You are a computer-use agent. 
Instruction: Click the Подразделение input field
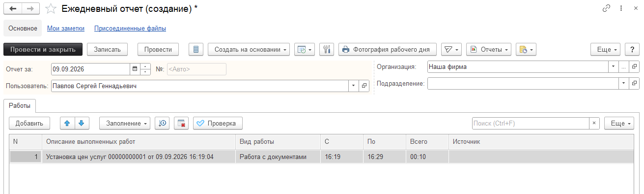(x=523, y=84)
